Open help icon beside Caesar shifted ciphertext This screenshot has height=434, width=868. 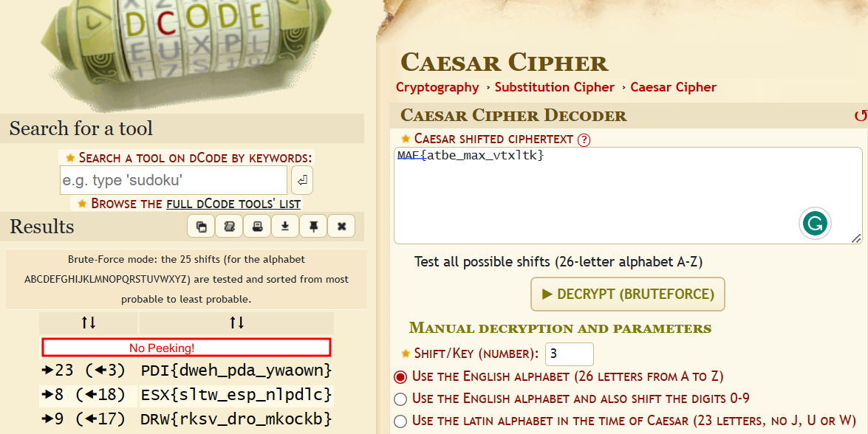[584, 140]
